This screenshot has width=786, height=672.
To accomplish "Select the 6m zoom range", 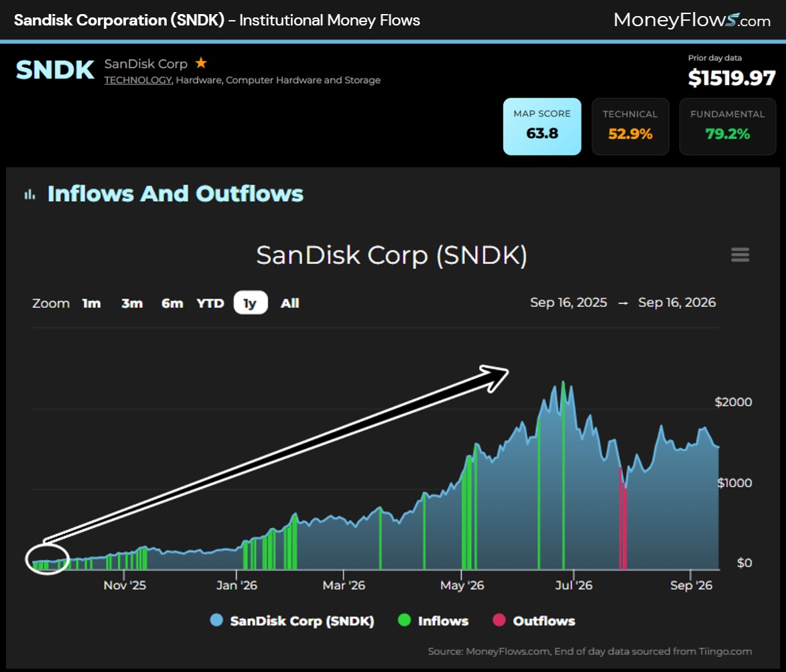I will coord(172,304).
